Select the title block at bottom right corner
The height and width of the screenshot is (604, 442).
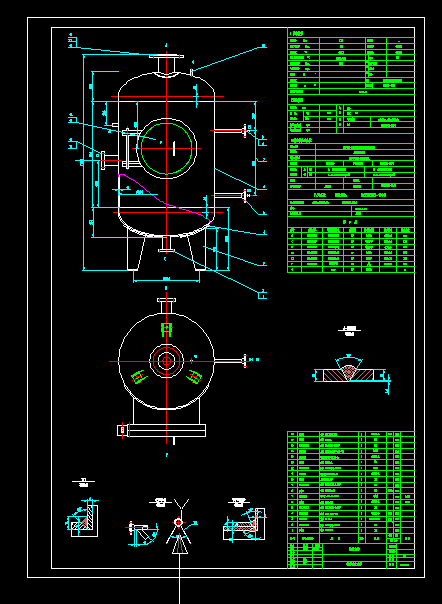(351, 555)
